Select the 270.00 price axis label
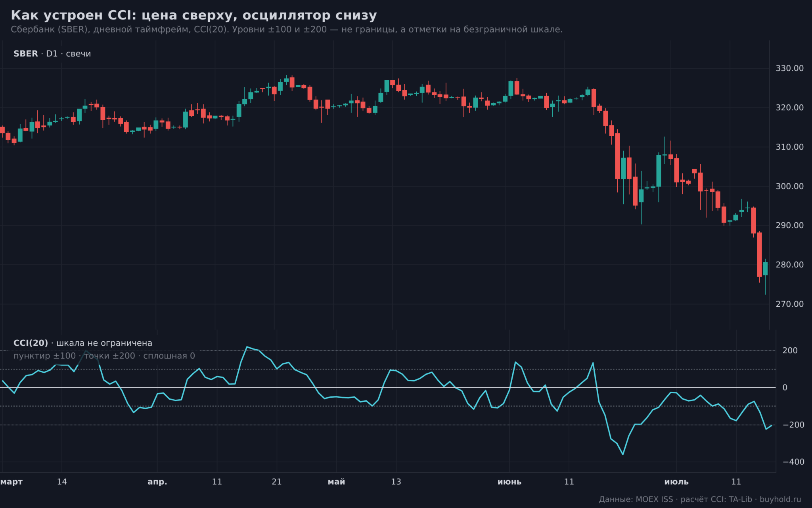812x508 pixels. pyautogui.click(x=789, y=304)
